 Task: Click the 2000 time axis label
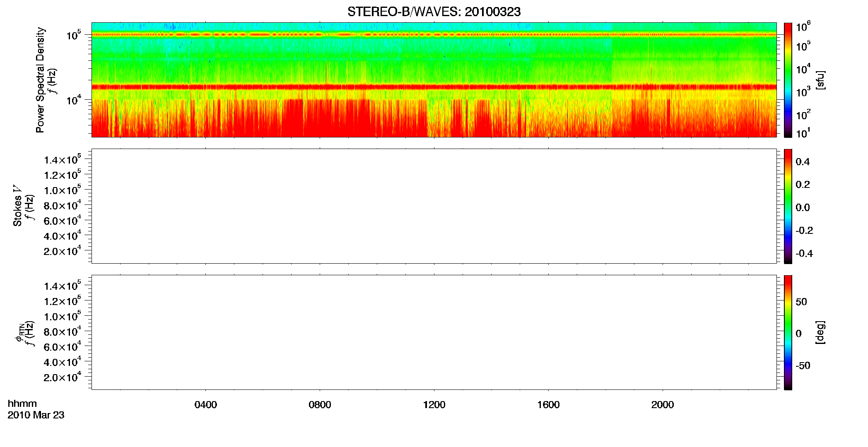(x=663, y=405)
